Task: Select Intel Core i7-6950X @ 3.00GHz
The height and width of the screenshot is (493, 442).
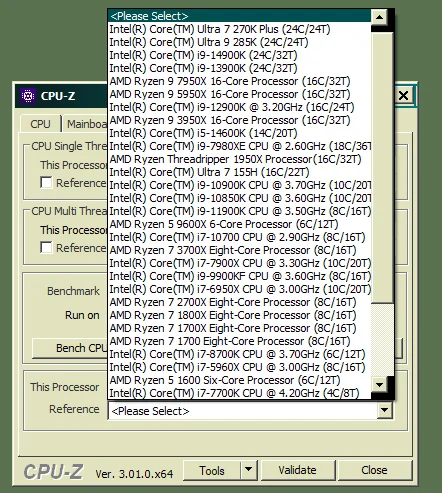Action: (239, 289)
